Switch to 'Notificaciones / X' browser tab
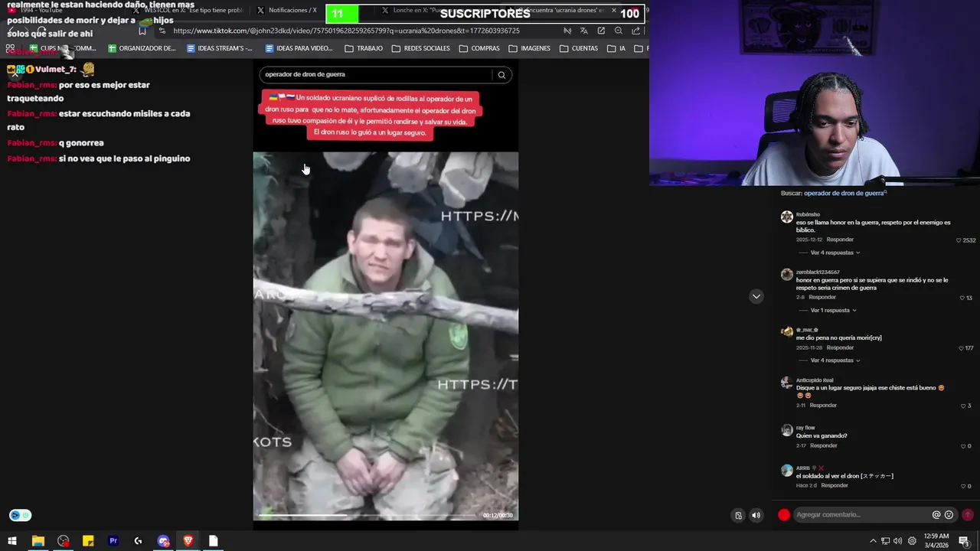 [x=287, y=10]
